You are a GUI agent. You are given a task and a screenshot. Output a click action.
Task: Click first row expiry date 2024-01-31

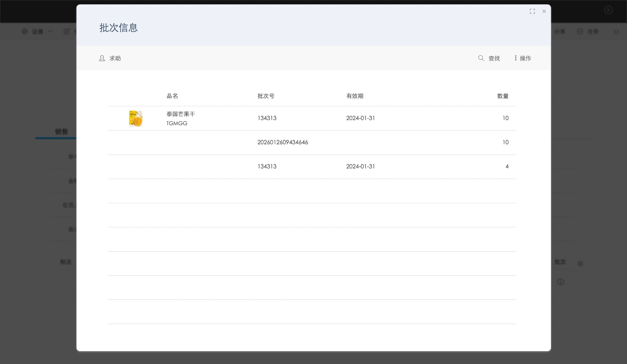coord(360,118)
